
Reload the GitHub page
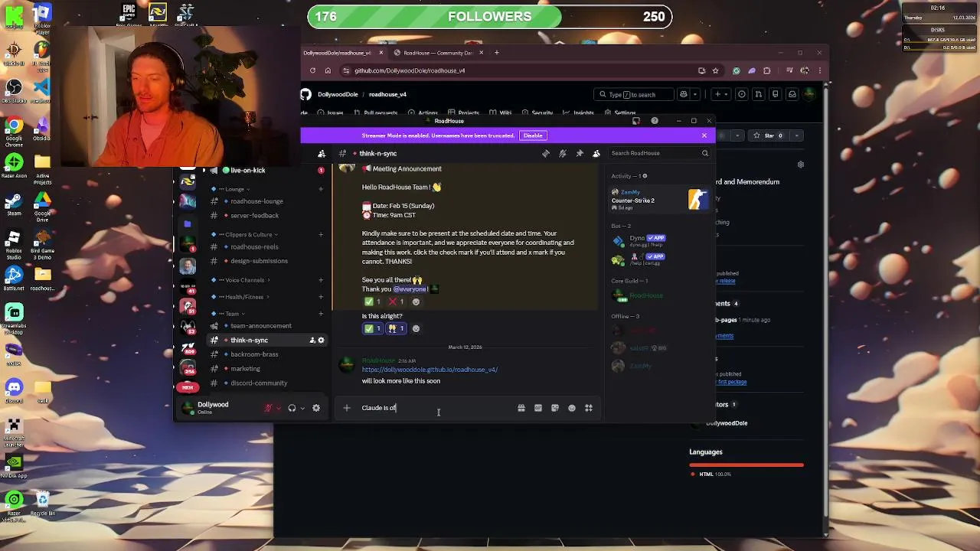[312, 70]
